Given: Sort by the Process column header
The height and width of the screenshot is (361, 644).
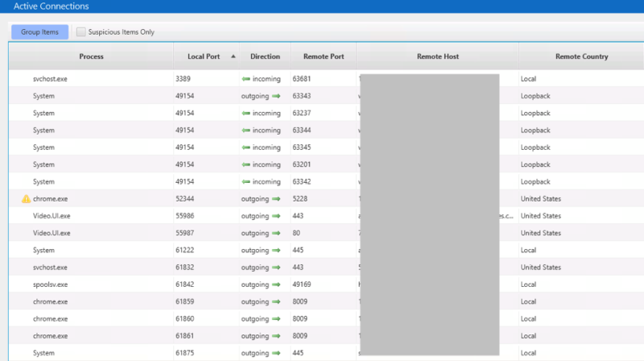Looking at the screenshot, I should click(x=91, y=56).
